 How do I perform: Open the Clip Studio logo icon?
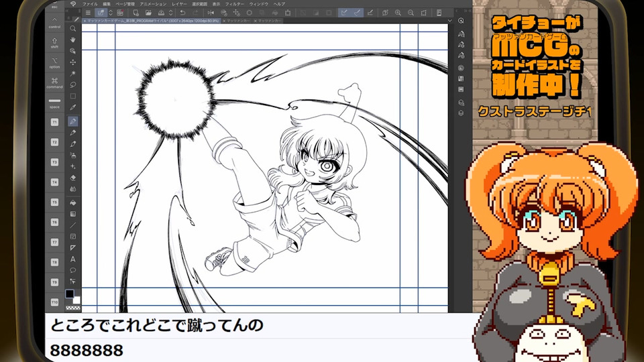point(73,4)
